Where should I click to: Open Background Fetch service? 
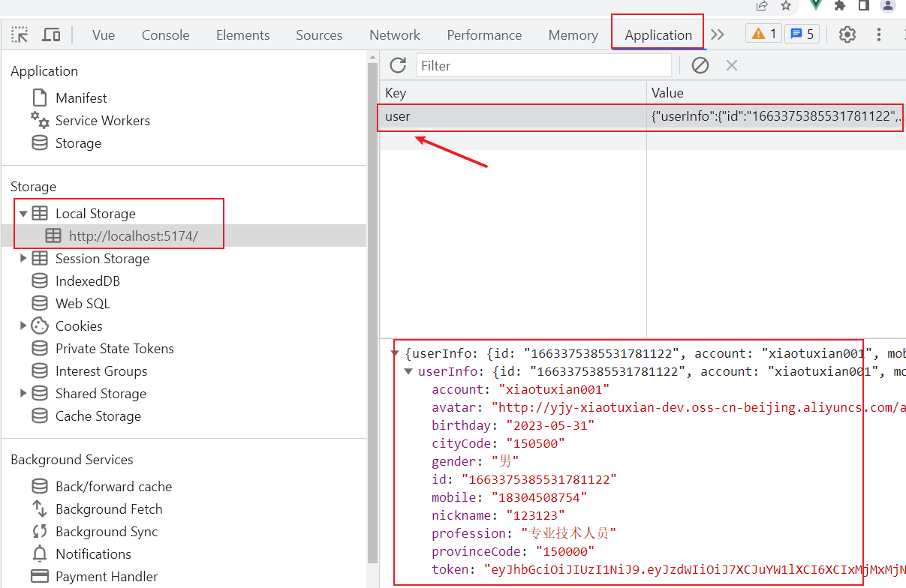coord(109,509)
